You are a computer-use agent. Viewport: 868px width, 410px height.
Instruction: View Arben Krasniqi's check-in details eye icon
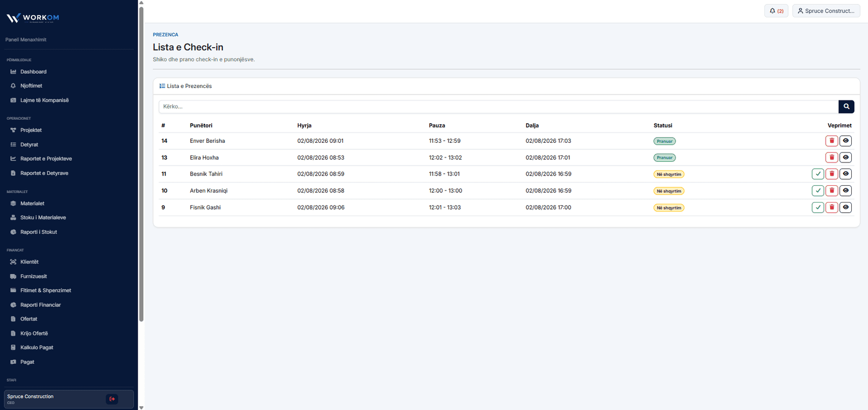(846, 191)
